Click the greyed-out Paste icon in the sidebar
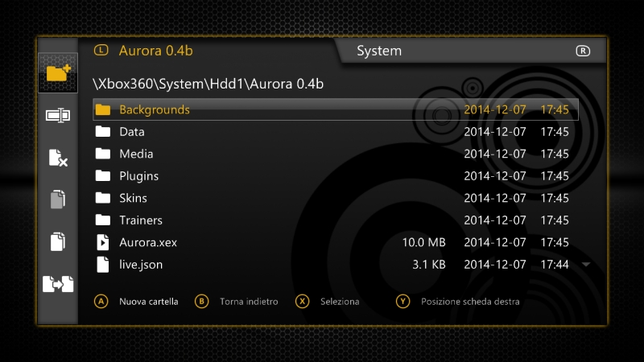 [x=58, y=200]
